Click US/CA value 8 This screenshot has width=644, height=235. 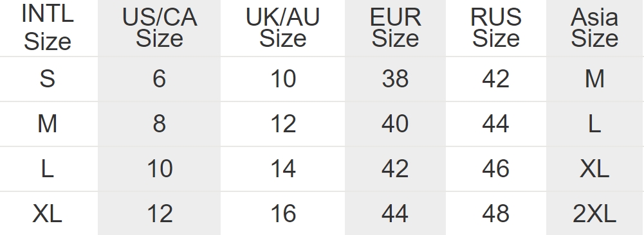(x=160, y=124)
